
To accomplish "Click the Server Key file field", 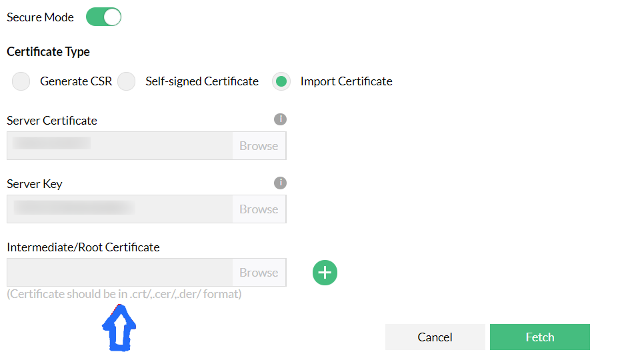I will 120,209.
